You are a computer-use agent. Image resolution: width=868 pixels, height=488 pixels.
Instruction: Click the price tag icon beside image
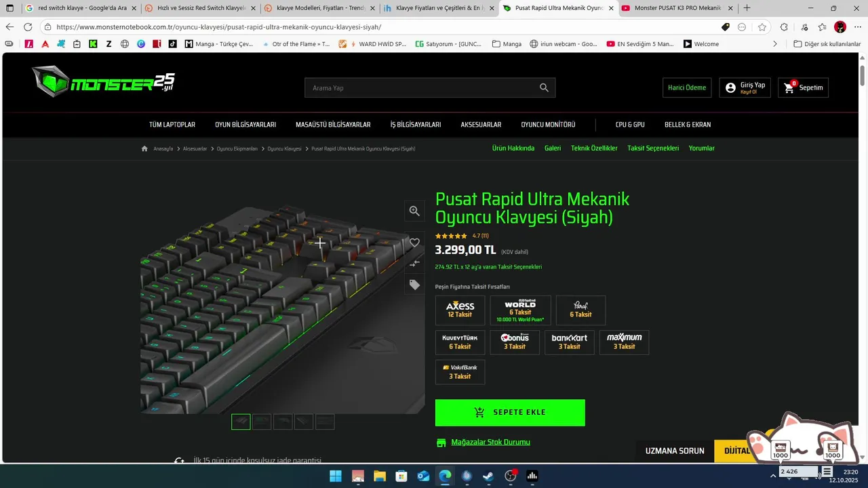tap(414, 285)
